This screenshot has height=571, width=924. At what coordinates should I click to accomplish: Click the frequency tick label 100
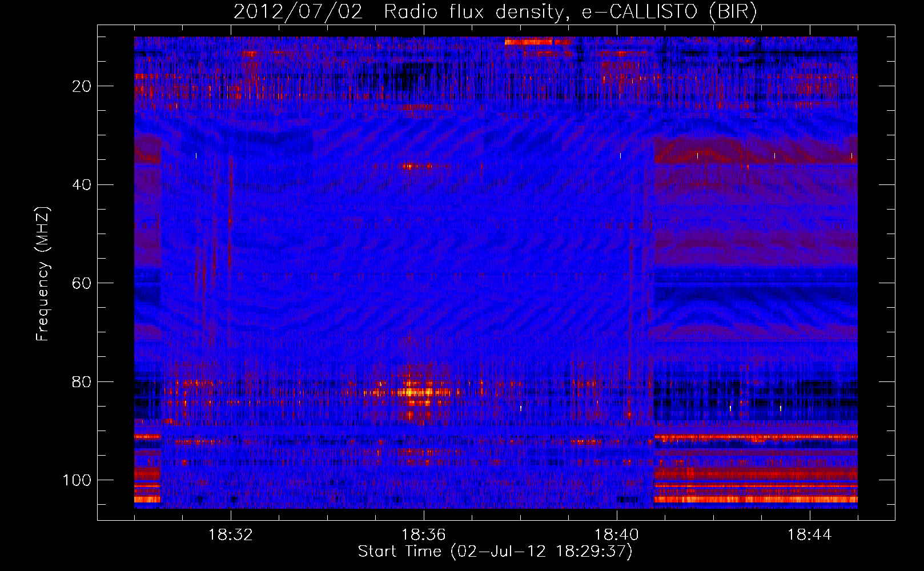point(78,480)
